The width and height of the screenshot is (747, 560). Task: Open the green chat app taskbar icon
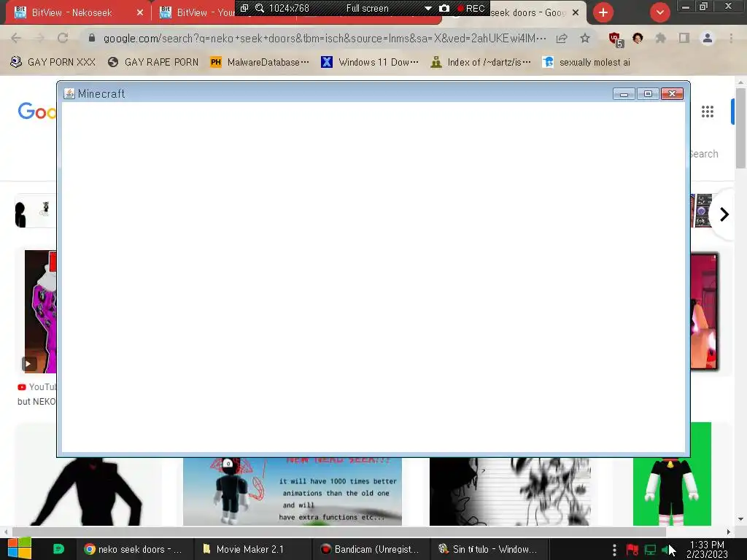click(x=58, y=549)
